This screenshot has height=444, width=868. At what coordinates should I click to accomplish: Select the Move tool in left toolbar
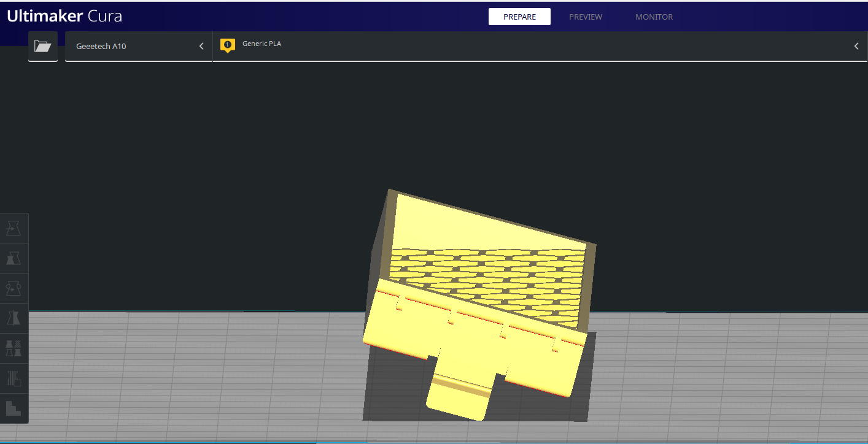tap(14, 228)
